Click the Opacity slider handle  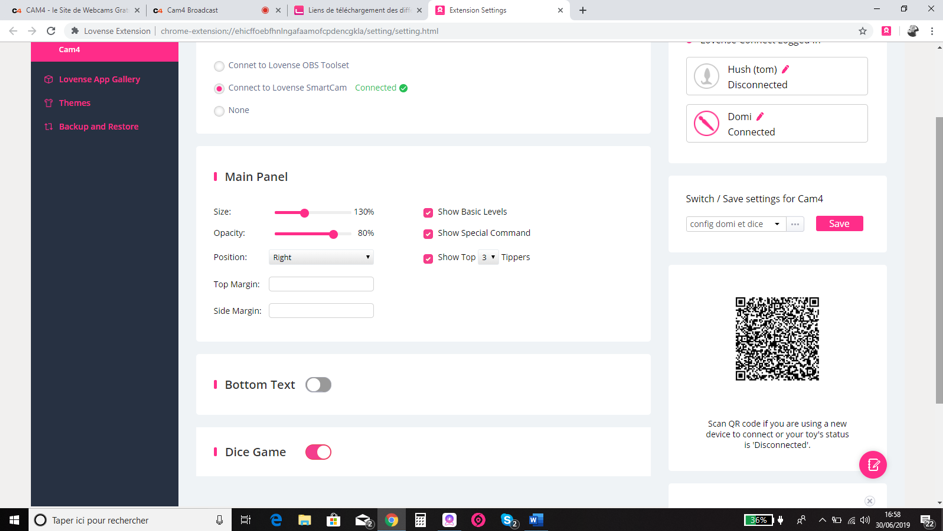point(333,234)
